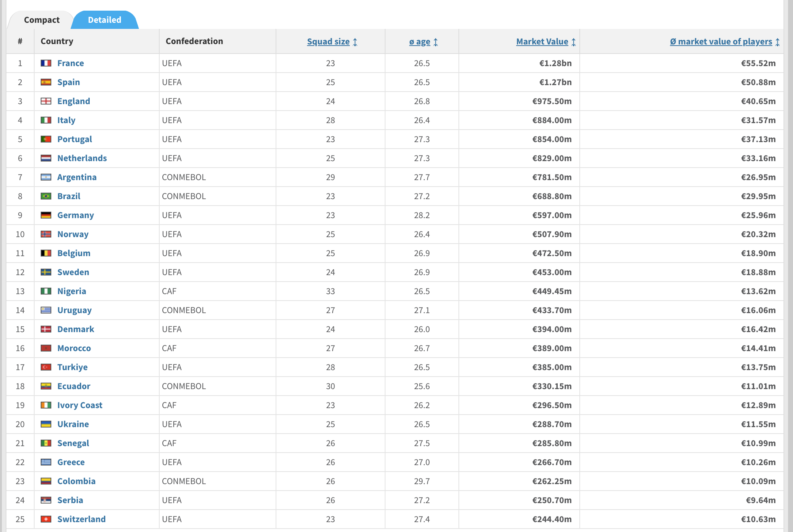Click the Italy flag icon
Viewport: 793px width, 532px height.
point(46,120)
